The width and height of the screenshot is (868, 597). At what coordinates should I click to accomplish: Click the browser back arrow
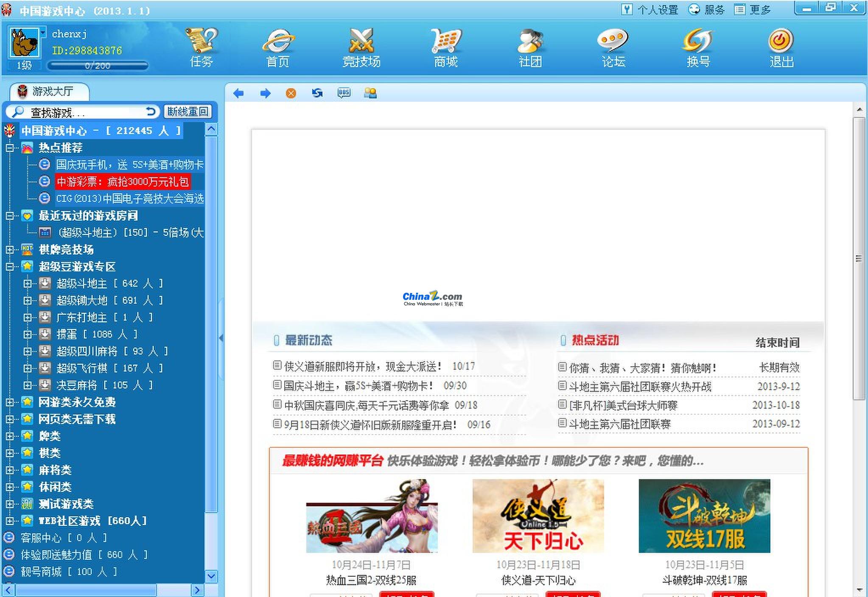238,93
